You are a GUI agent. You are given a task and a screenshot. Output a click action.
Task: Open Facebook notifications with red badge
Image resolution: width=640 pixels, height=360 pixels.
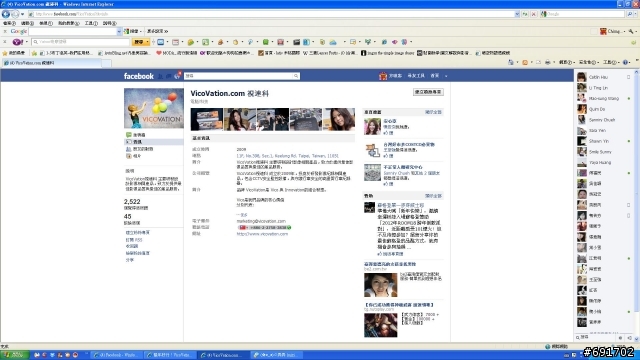177,76
